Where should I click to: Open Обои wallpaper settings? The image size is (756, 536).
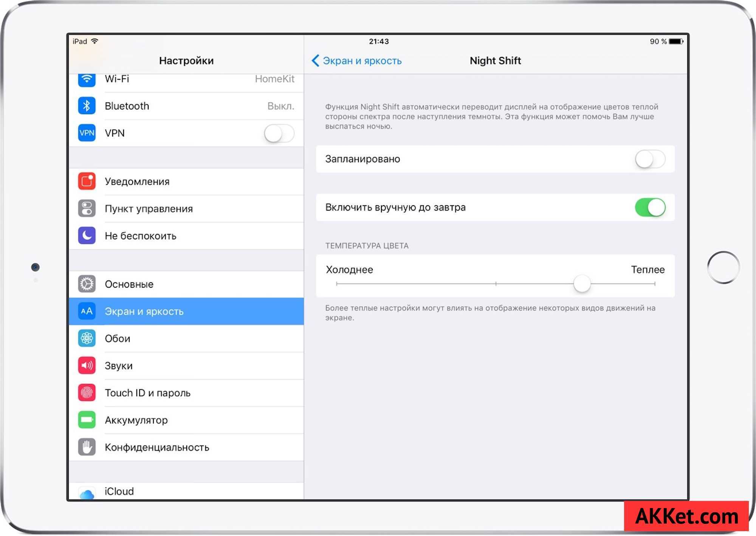(x=186, y=339)
